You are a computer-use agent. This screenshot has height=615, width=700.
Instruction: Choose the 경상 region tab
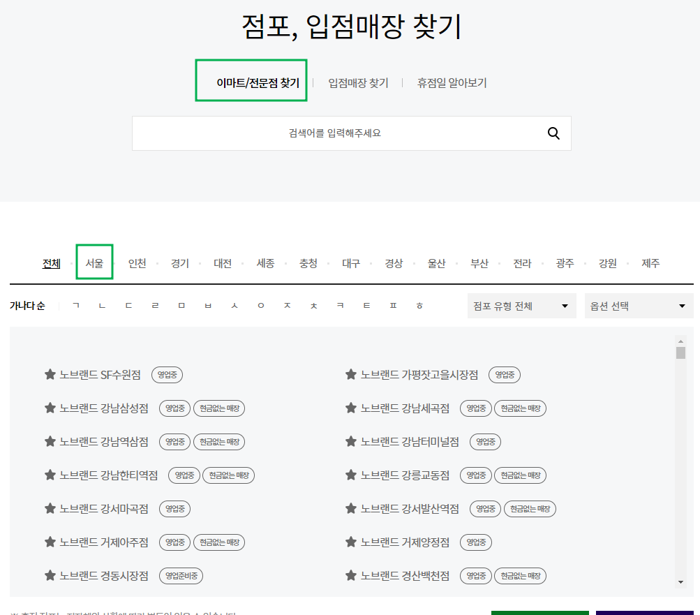[394, 263]
